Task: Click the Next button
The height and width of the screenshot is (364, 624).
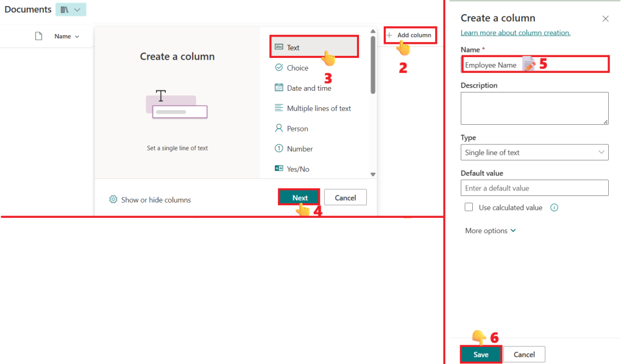Action: pyautogui.click(x=299, y=197)
